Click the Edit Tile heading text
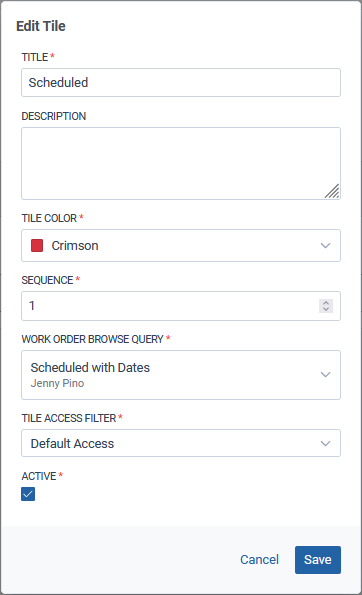 [41, 26]
